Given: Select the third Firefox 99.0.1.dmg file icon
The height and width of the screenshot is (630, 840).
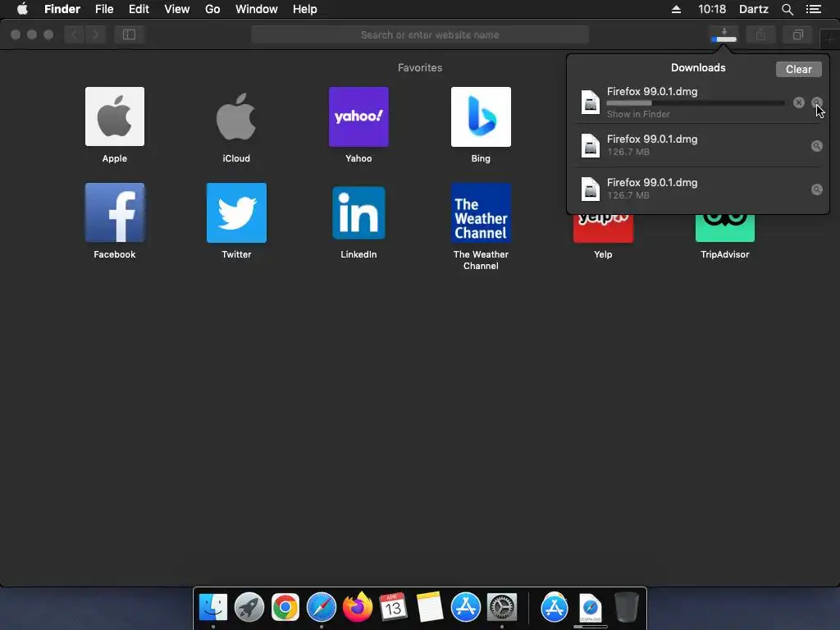Looking at the screenshot, I should pyautogui.click(x=591, y=189).
